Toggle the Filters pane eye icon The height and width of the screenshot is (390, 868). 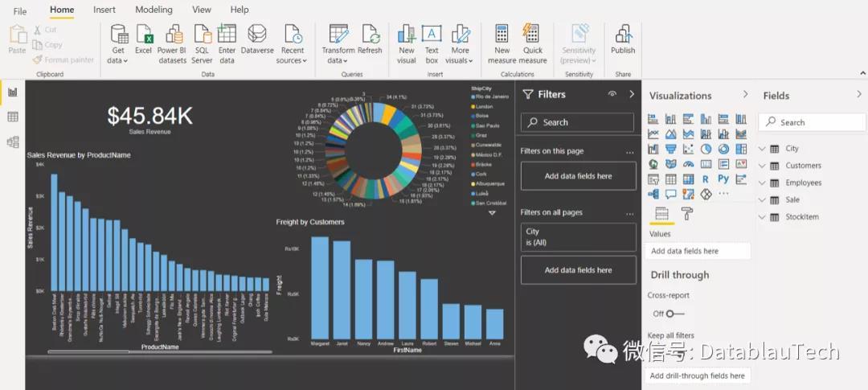pyautogui.click(x=612, y=94)
